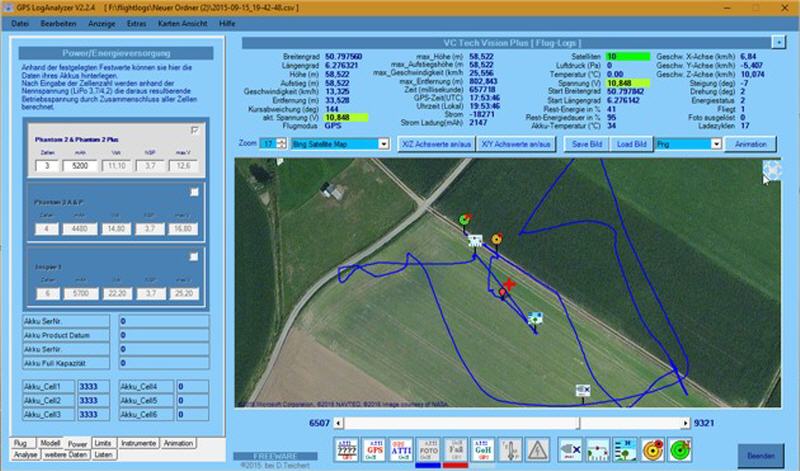Click the X/Z Achswerte an/aus button
Image resolution: width=800 pixels, height=471 pixels.
tap(436, 144)
